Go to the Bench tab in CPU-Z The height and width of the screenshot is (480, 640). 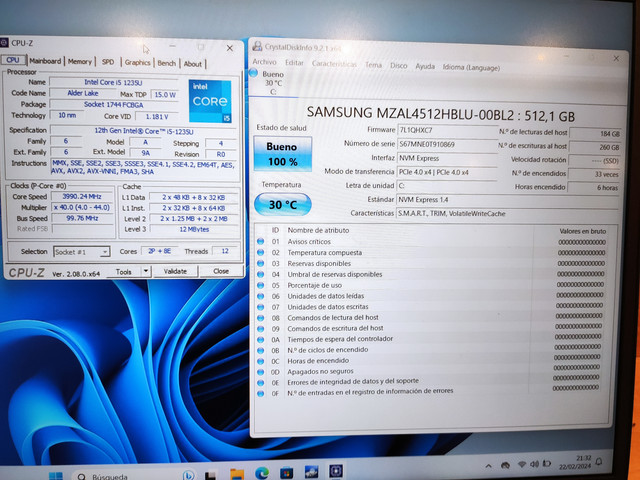click(167, 63)
